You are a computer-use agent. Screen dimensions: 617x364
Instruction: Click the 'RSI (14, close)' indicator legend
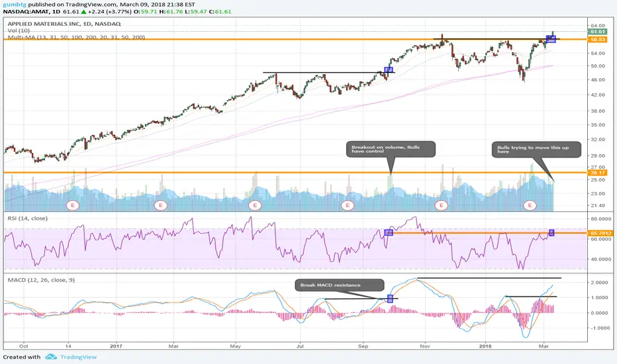pos(28,218)
